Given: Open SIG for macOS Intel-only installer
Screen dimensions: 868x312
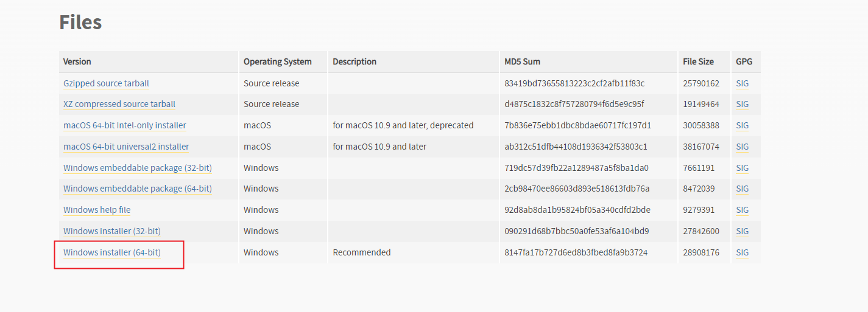Looking at the screenshot, I should pyautogui.click(x=742, y=125).
